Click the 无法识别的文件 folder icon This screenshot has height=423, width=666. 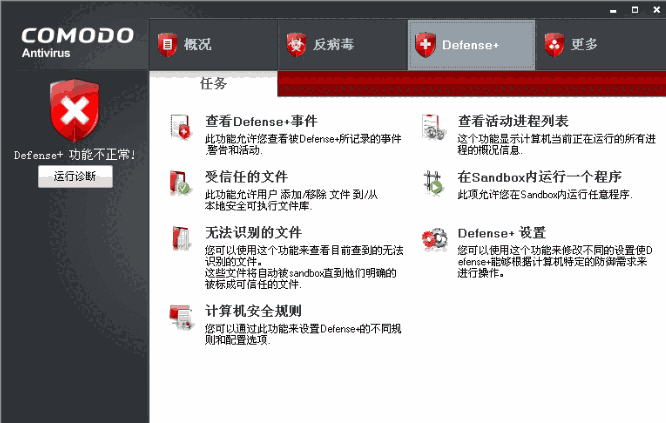pyautogui.click(x=181, y=238)
